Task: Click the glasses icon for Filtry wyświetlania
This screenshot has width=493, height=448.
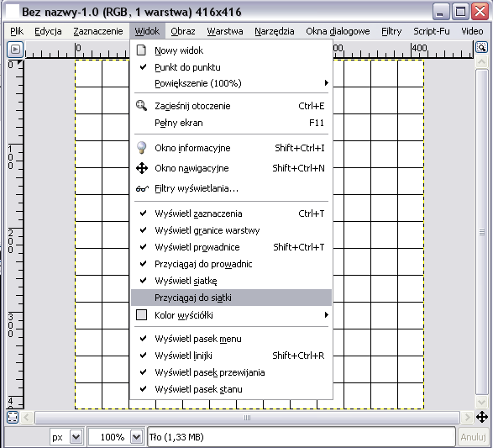Action: click(x=142, y=188)
